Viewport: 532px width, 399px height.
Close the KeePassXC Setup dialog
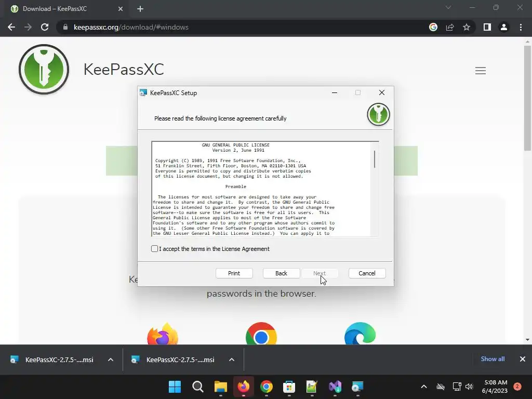click(x=382, y=92)
